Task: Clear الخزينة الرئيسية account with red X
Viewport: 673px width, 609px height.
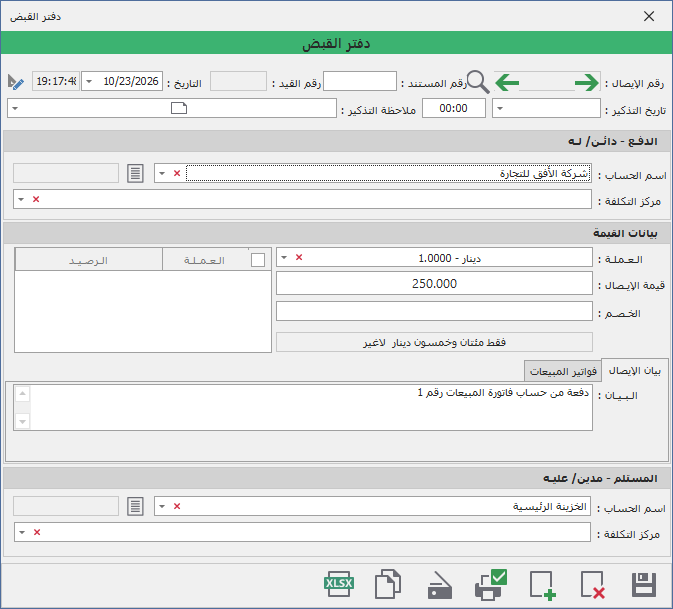Action: click(x=177, y=506)
